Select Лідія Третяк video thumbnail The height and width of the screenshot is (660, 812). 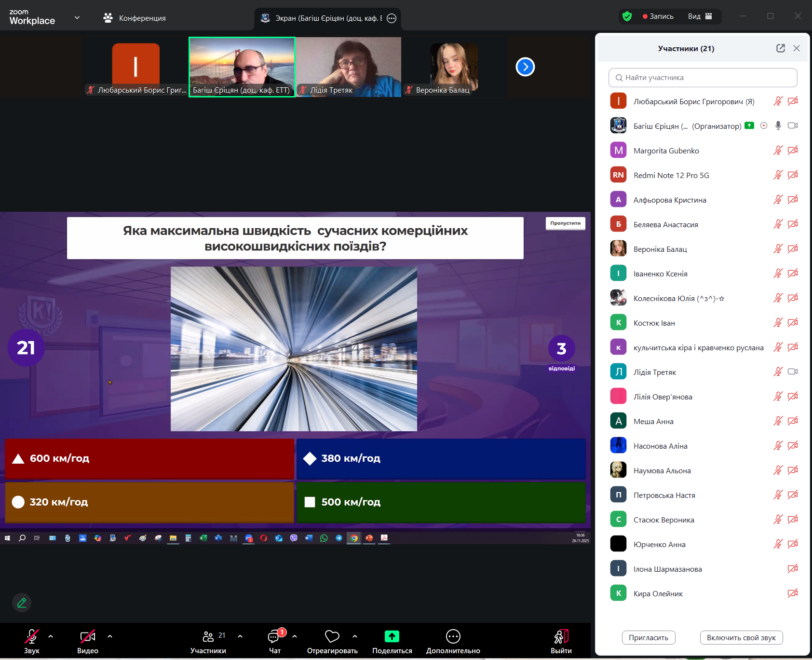tap(349, 67)
